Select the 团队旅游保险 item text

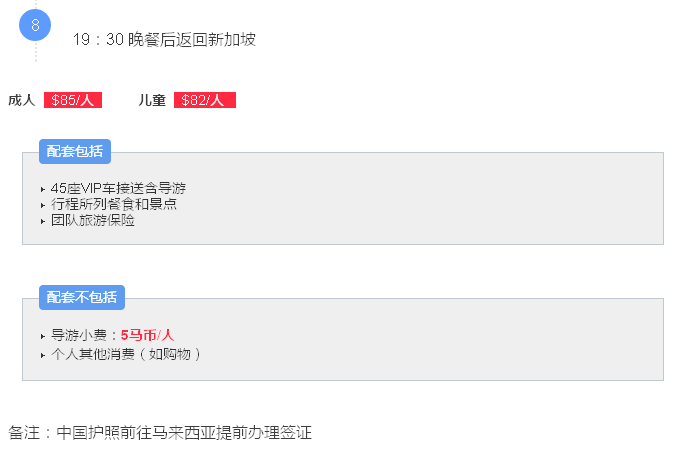coord(93,220)
